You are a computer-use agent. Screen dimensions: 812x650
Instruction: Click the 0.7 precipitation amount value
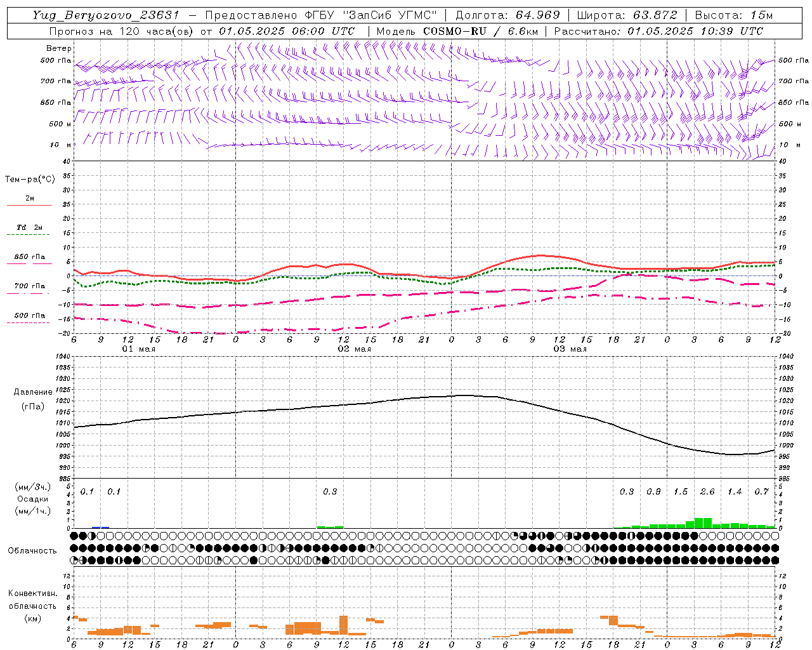(x=761, y=492)
